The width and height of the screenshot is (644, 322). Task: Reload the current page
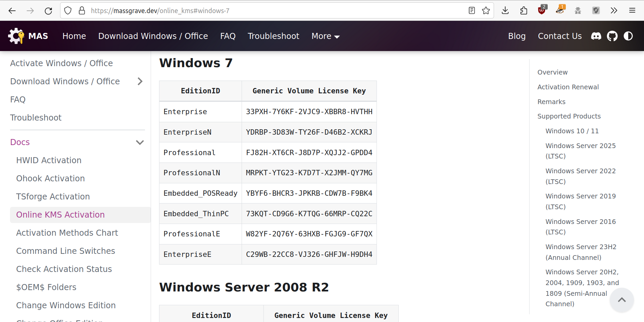point(48,11)
